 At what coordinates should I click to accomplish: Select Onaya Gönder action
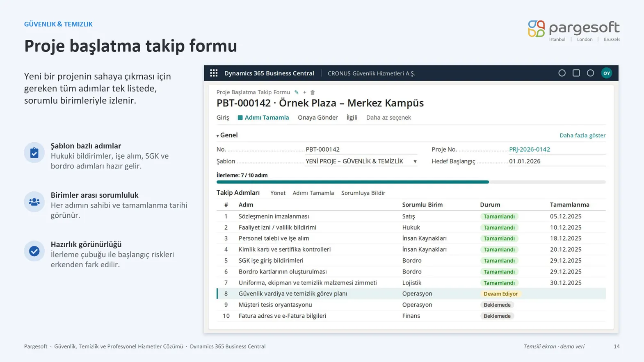[x=318, y=118]
